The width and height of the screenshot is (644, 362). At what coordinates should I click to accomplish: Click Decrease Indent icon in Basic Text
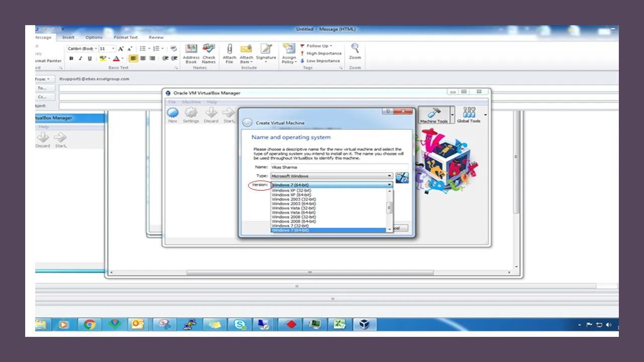click(165, 58)
